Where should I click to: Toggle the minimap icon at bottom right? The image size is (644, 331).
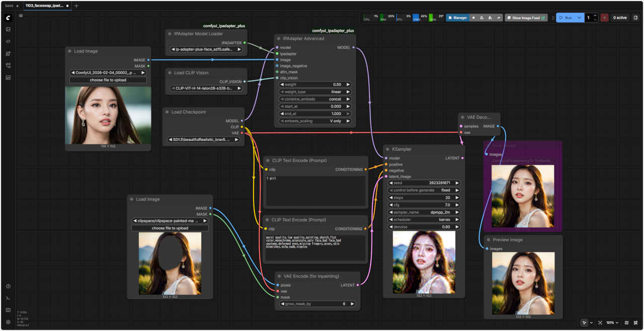626,322
